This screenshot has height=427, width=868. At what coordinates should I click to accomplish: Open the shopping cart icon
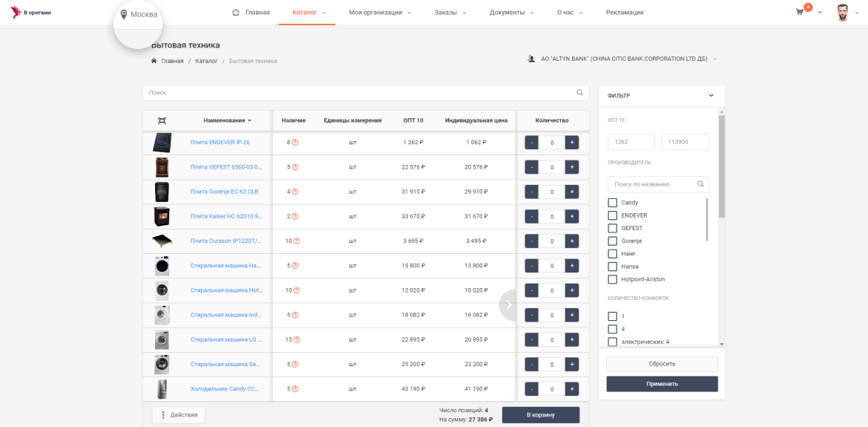click(799, 12)
